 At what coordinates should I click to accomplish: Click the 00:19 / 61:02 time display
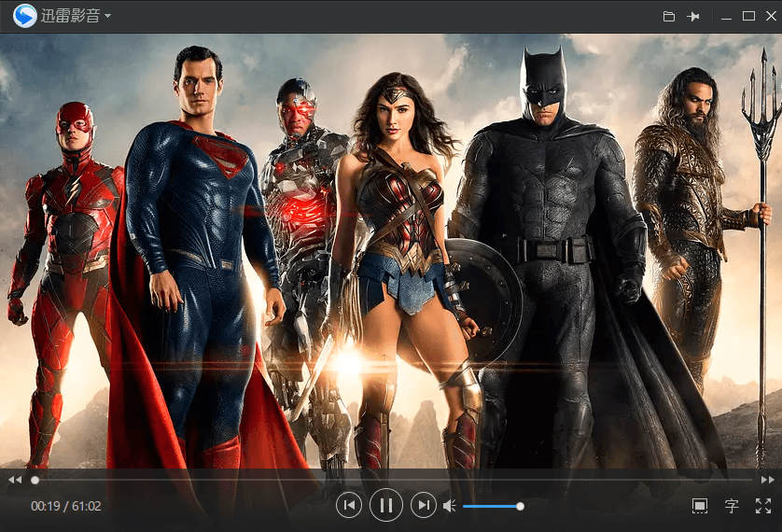(x=66, y=506)
